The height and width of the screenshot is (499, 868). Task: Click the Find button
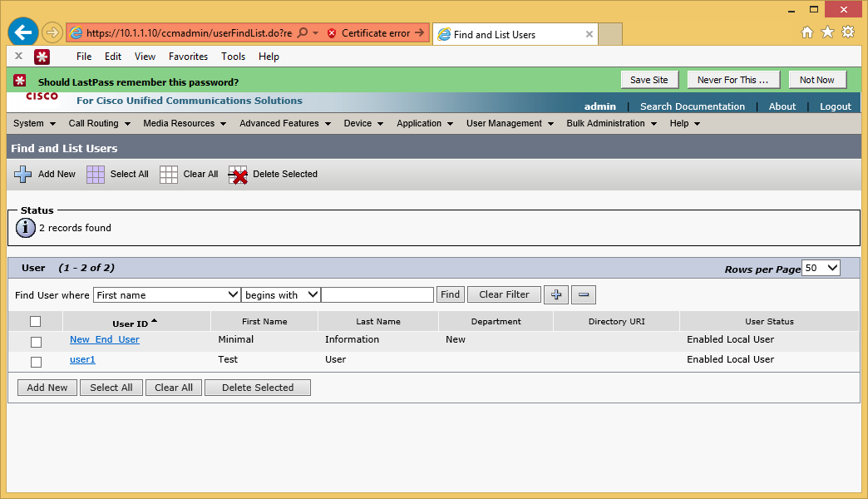(x=450, y=294)
